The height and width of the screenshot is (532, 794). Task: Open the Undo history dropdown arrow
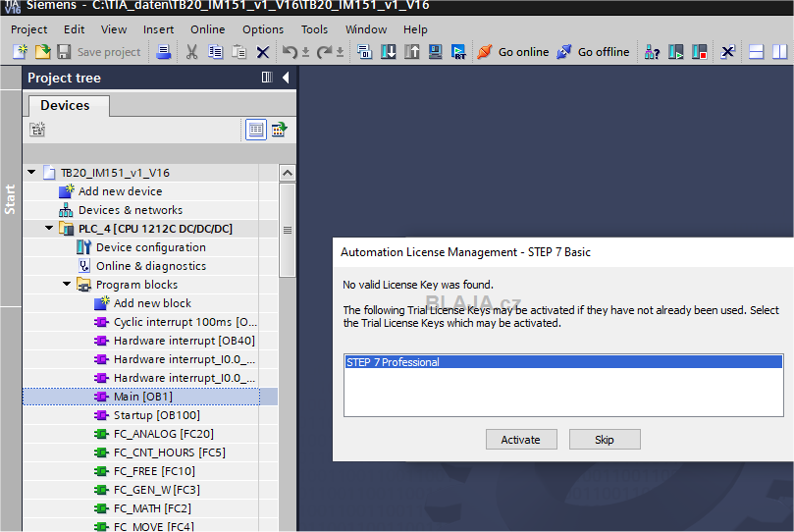click(305, 52)
